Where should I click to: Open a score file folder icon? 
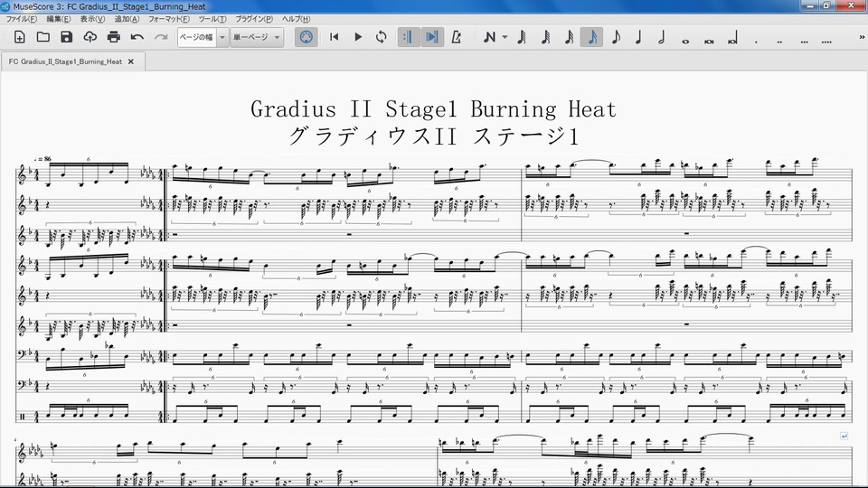(x=43, y=37)
